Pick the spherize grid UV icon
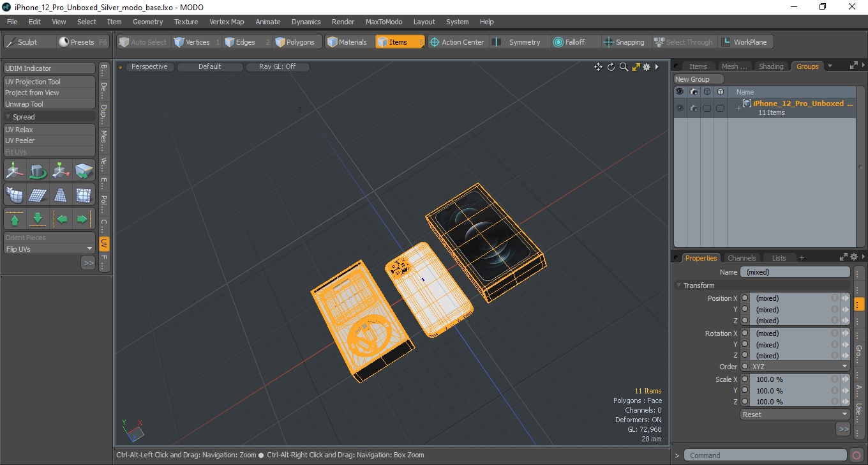The image size is (868, 465). tap(84, 194)
